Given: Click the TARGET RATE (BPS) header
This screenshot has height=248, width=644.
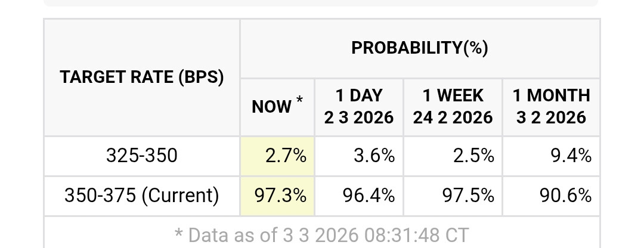Looking at the screenshot, I should click(142, 77).
